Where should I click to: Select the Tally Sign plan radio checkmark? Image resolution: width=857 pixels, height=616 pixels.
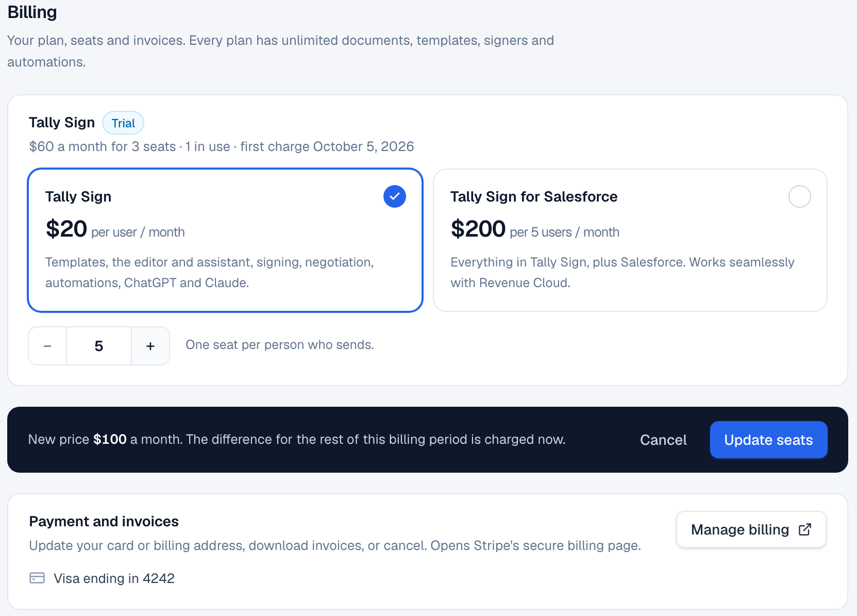tap(395, 196)
